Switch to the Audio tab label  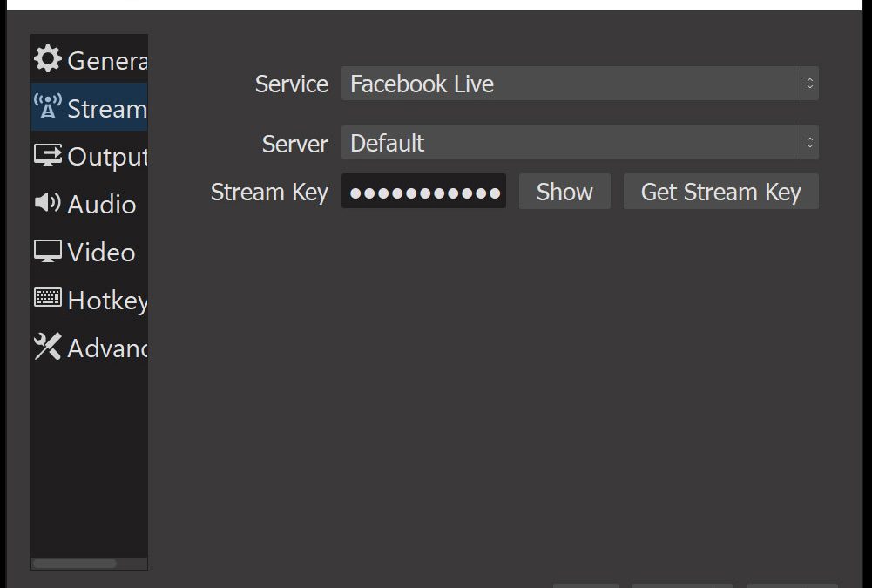(102, 205)
